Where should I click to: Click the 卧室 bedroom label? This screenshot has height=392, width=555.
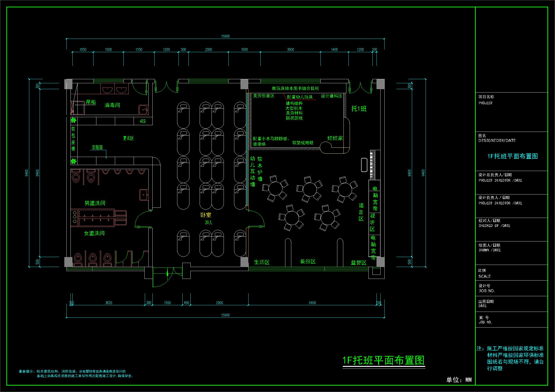coord(206,215)
